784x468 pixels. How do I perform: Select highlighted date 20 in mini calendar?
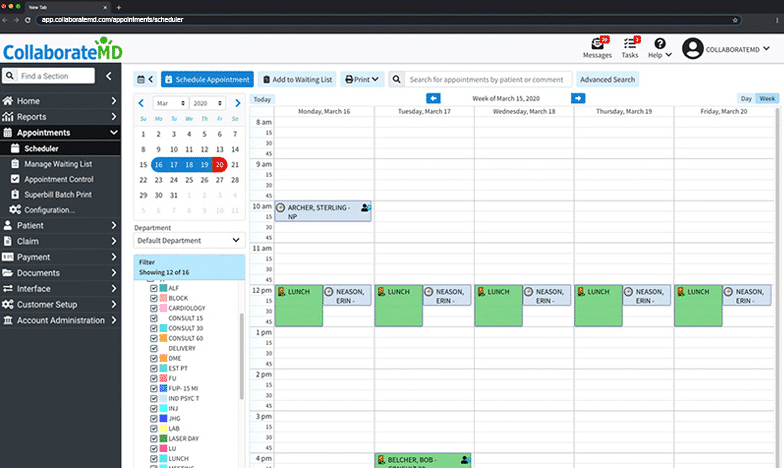pyautogui.click(x=220, y=164)
